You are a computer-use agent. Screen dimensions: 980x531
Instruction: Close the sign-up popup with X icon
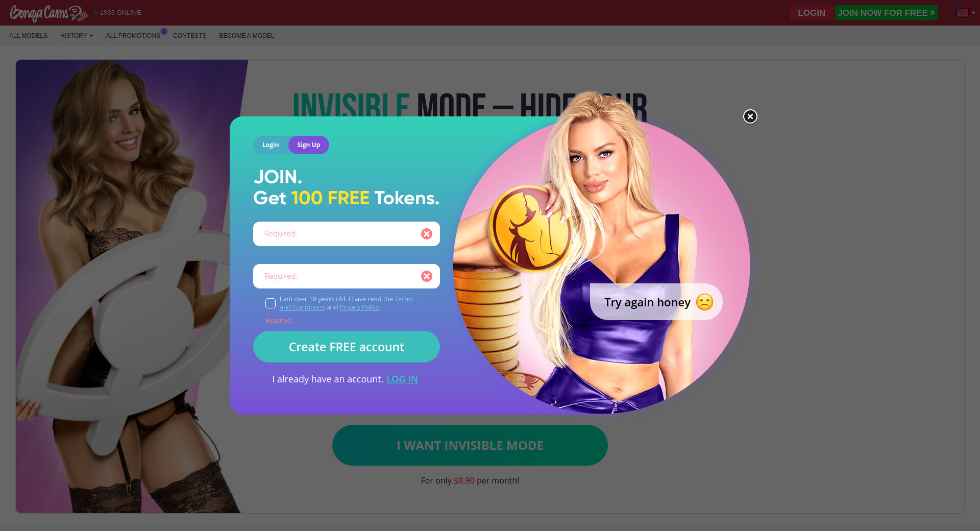click(750, 116)
